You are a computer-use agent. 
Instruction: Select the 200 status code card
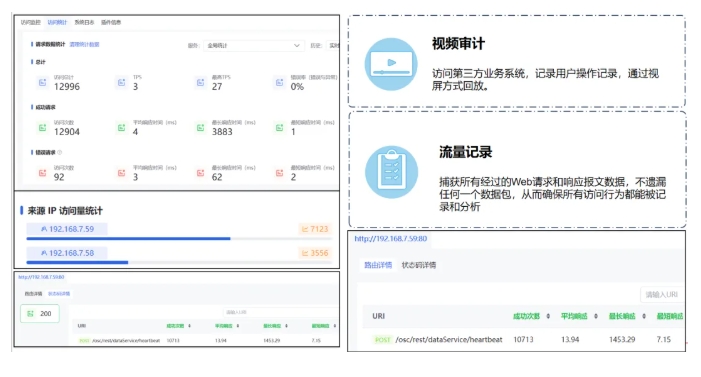coord(40,313)
